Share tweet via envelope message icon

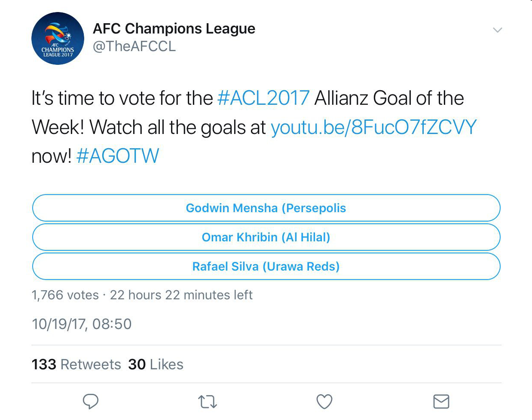[x=441, y=402]
